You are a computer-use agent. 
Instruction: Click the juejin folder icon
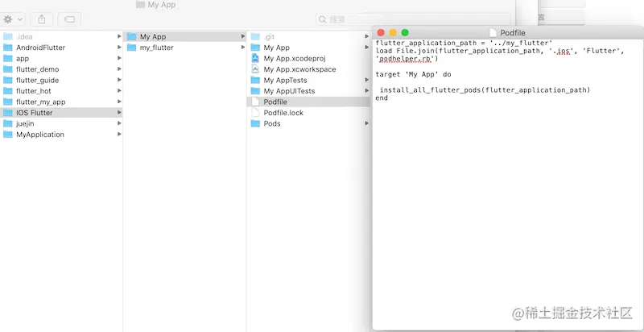(8, 123)
